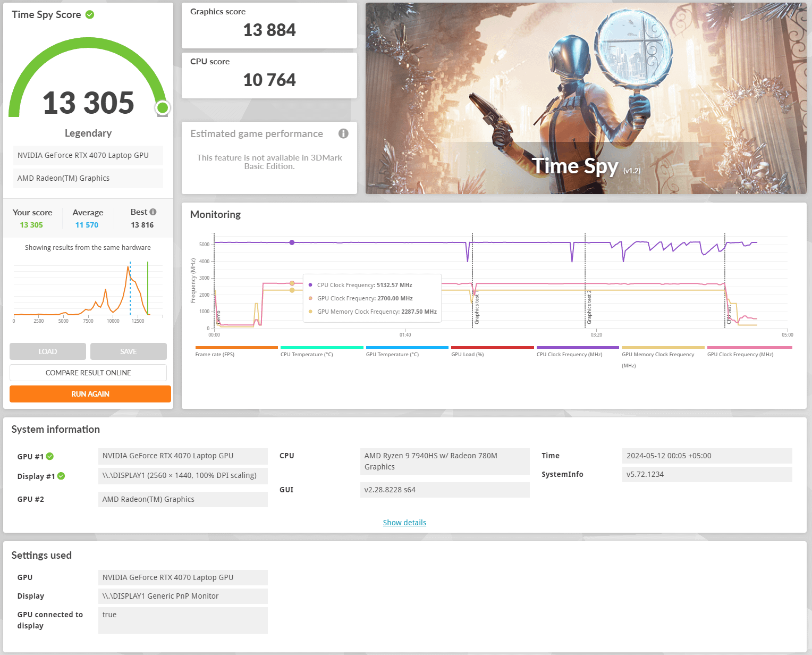The height and width of the screenshot is (655, 812).
Task: Click the Legendary rating label
Action: [x=88, y=133]
